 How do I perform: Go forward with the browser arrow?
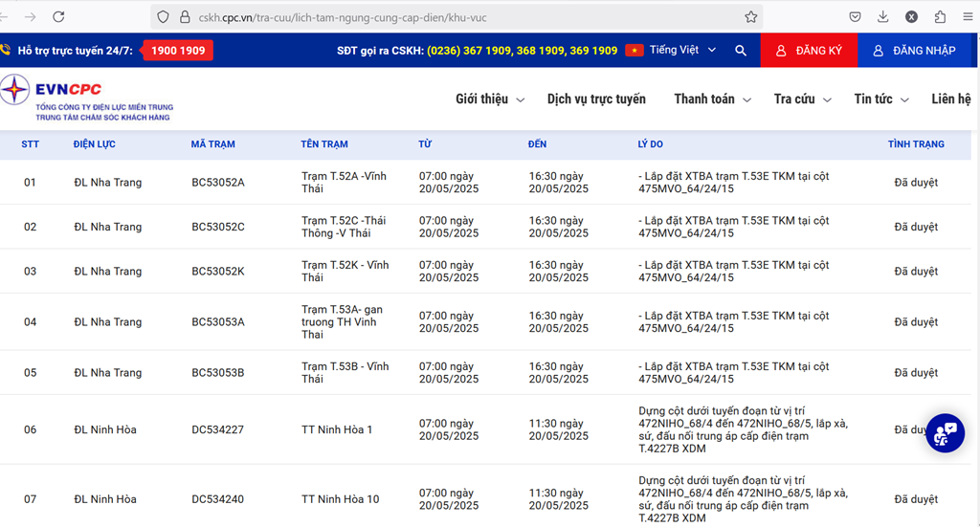coord(30,17)
